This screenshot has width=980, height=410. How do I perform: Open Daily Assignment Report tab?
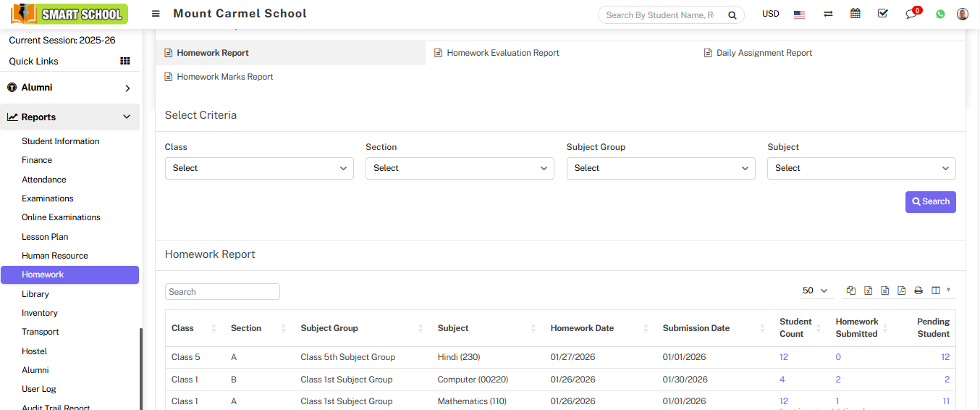764,53
